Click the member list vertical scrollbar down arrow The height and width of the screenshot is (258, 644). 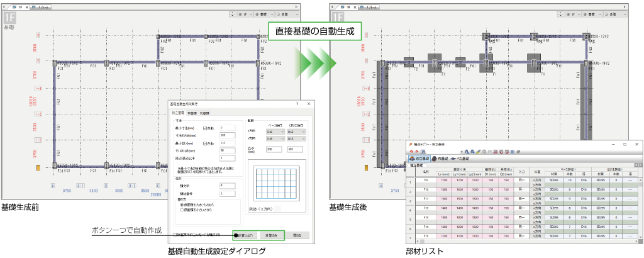(x=640, y=237)
